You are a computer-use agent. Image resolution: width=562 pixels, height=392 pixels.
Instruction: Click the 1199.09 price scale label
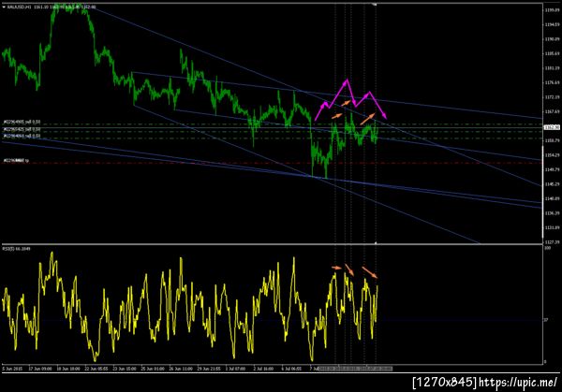(x=552, y=10)
